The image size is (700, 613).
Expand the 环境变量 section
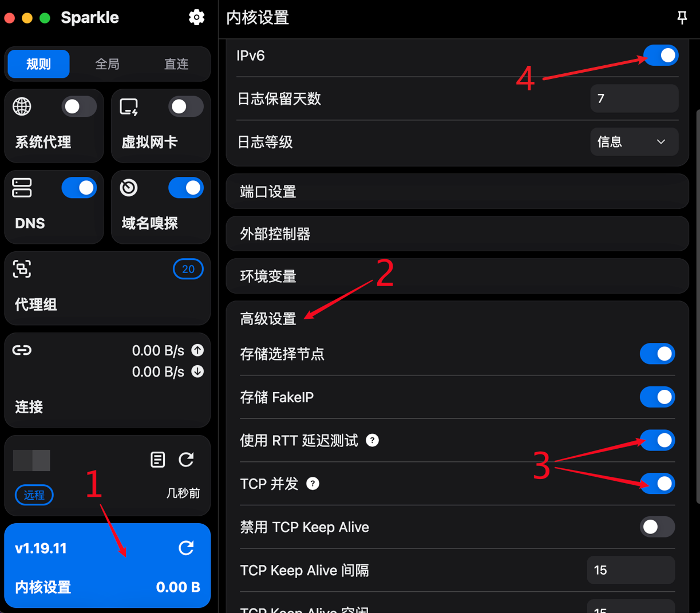[x=457, y=276]
